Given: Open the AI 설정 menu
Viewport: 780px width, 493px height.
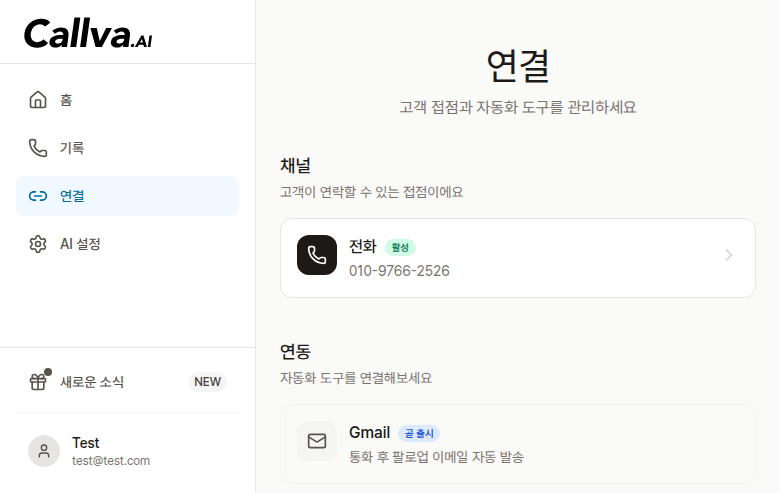Looking at the screenshot, I should [x=80, y=244].
